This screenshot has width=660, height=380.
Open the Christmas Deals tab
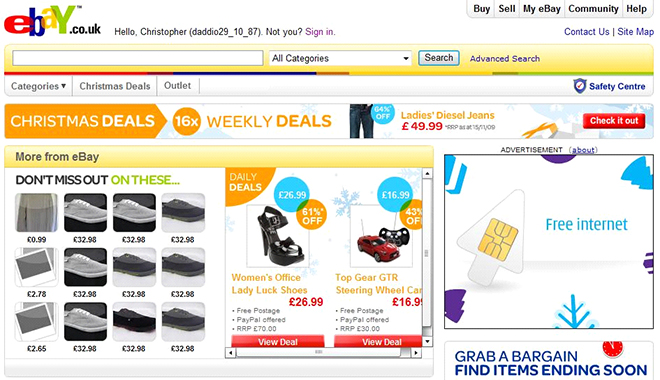click(x=114, y=86)
